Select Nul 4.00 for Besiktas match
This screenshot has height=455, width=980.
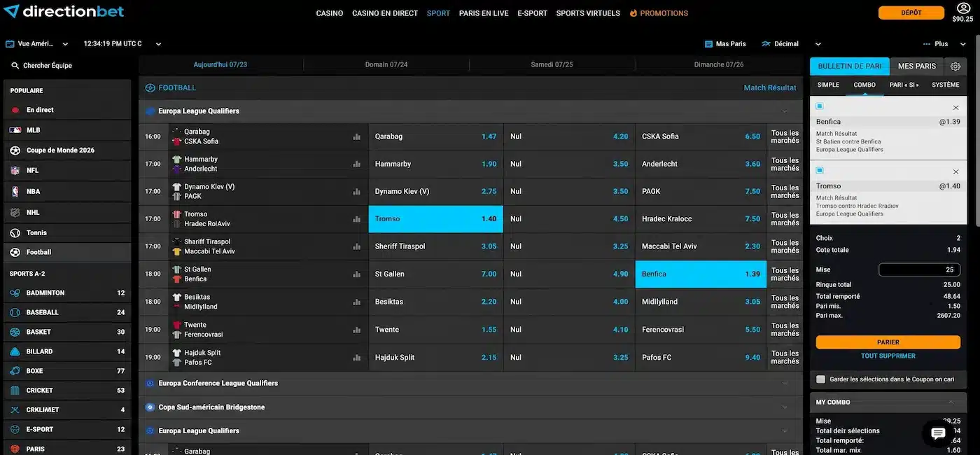[x=568, y=302]
